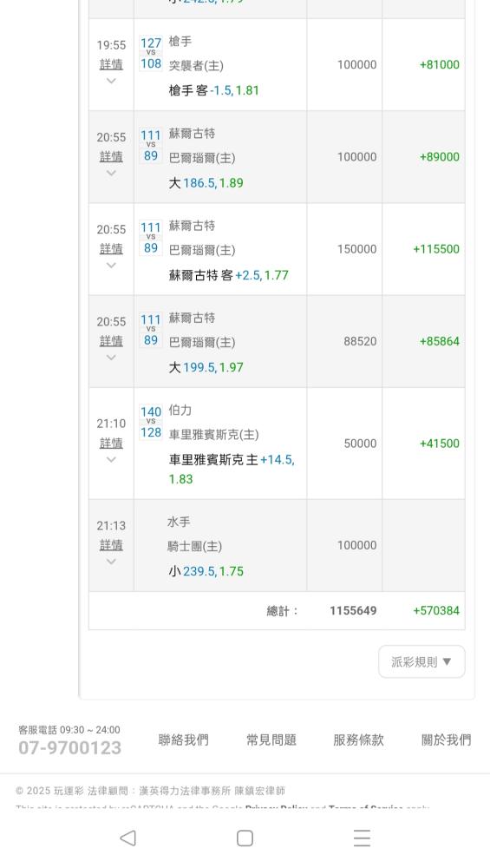Expand chevron under 21:10 bet row
The image size is (490, 868).
point(111,459)
